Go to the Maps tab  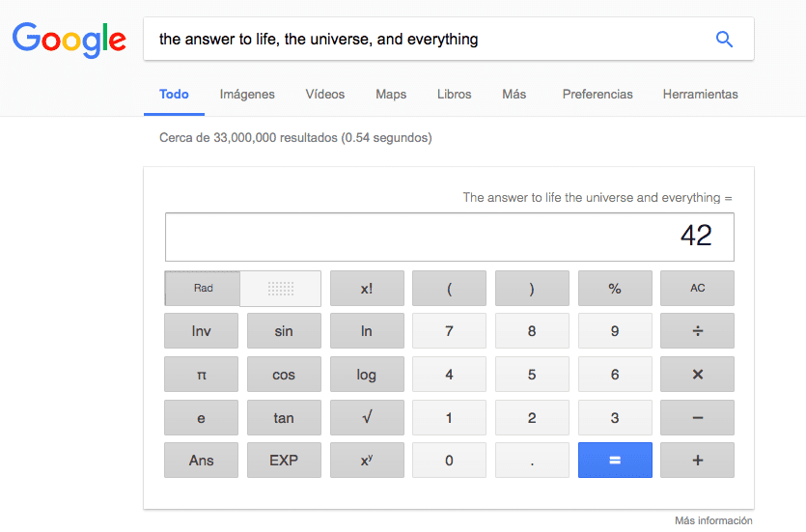pyautogui.click(x=391, y=95)
